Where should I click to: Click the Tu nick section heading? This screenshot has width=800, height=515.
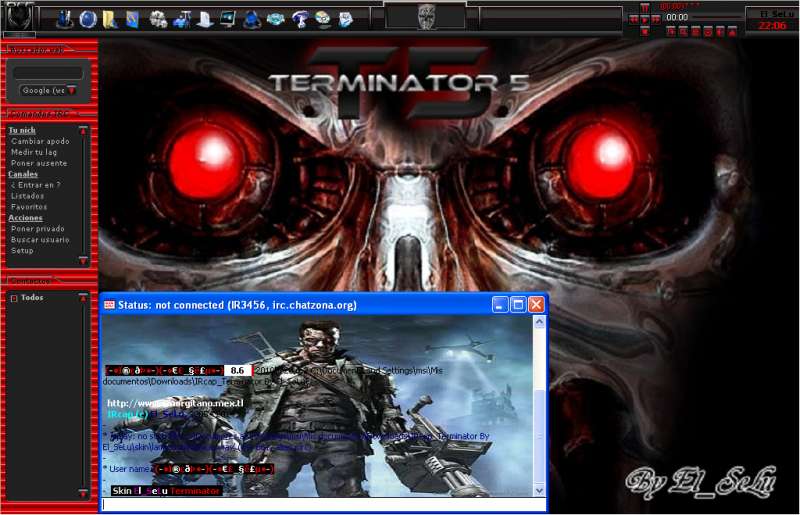22,130
